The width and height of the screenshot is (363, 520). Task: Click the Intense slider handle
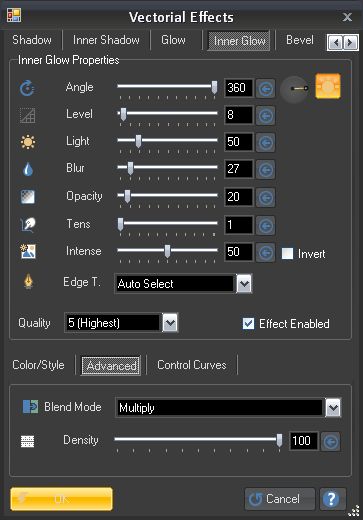pos(167,251)
